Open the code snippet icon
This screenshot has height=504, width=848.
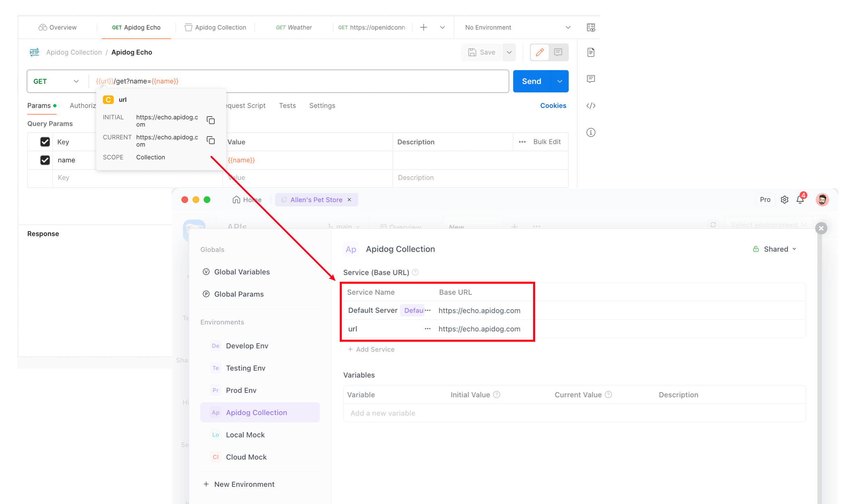(591, 106)
